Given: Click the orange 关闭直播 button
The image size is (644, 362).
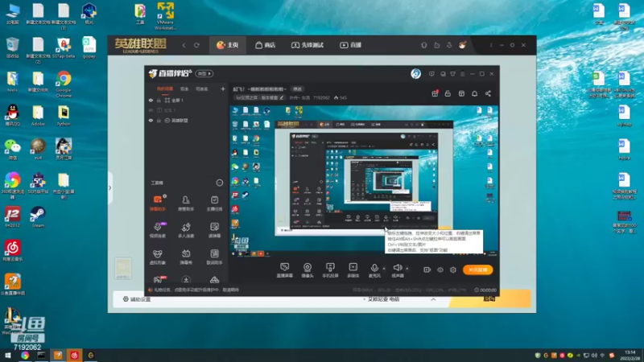Looking at the screenshot, I should (x=477, y=269).
